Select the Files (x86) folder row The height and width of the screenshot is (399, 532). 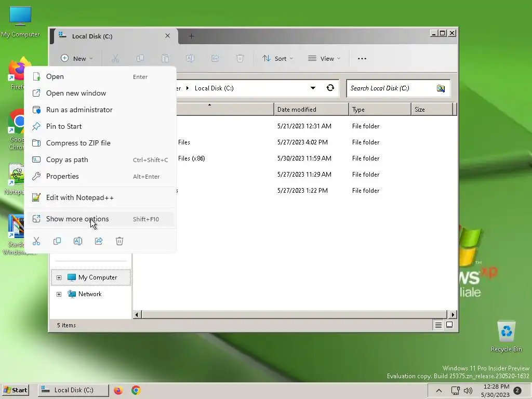click(x=295, y=158)
